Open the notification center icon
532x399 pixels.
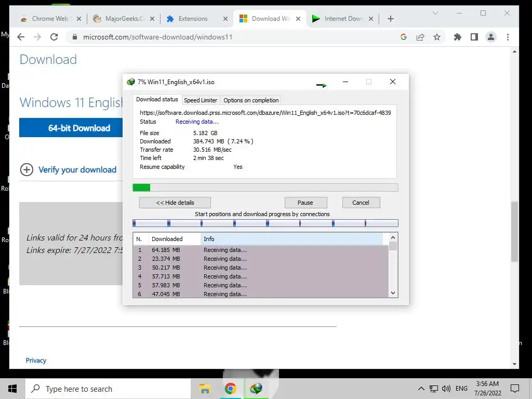point(515,389)
